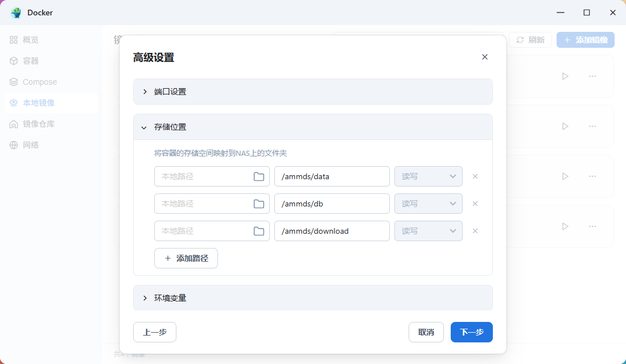Close the 高级设置 dialog with the X
626x364 pixels.
[x=485, y=57]
